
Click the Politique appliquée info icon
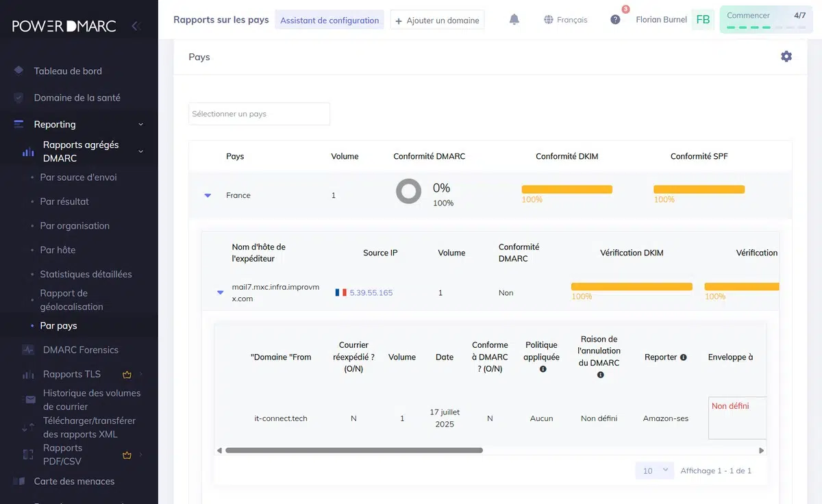click(543, 369)
